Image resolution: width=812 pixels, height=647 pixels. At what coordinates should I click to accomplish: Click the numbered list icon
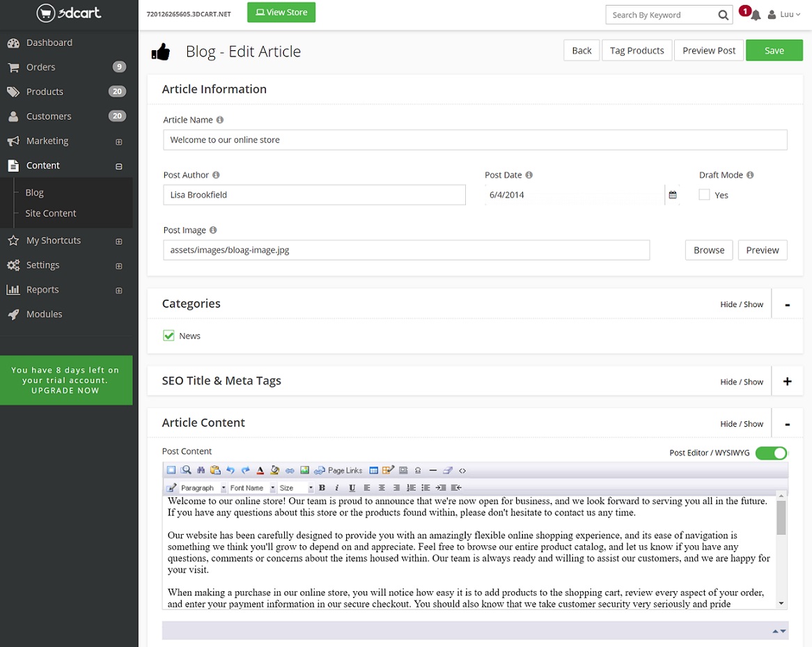pyautogui.click(x=411, y=488)
